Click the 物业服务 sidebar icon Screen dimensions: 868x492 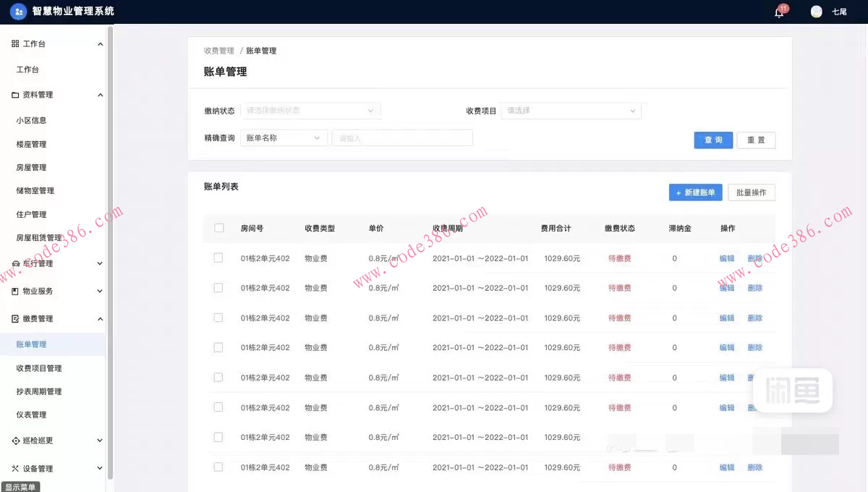click(16, 291)
